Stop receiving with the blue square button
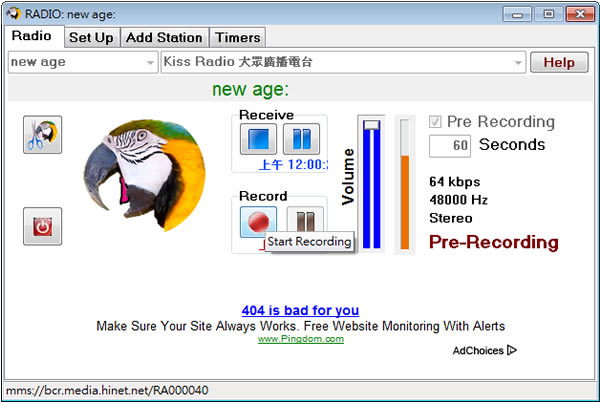 [259, 140]
